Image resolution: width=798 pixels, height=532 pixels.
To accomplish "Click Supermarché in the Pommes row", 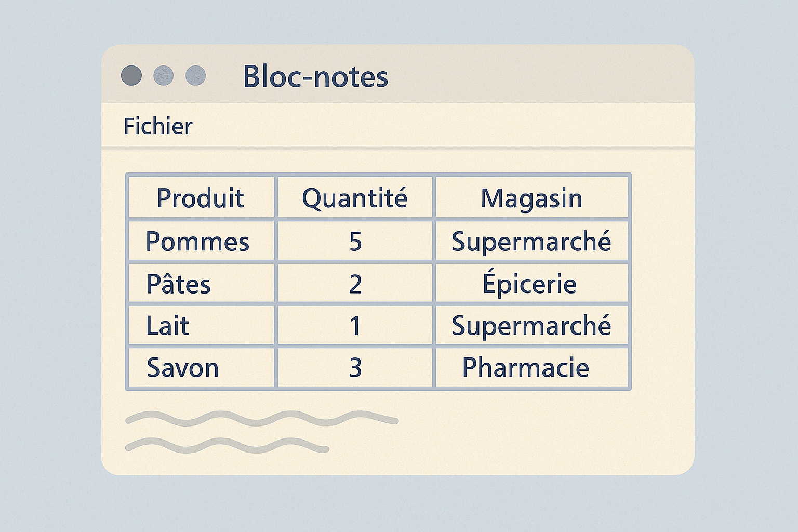I will point(531,242).
